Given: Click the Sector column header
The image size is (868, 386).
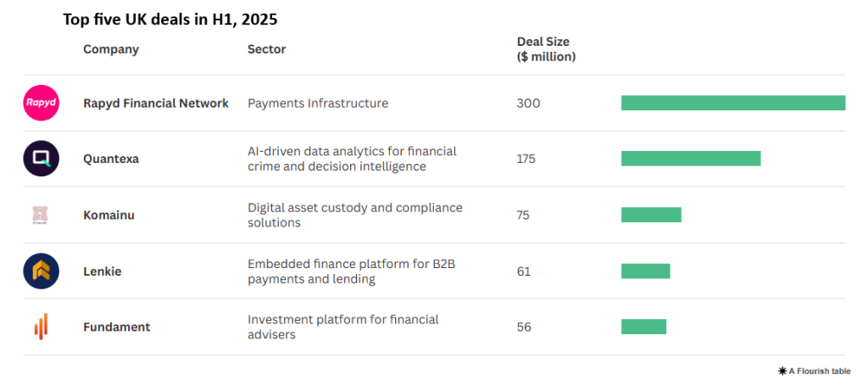Looking at the screenshot, I should click(x=266, y=49).
